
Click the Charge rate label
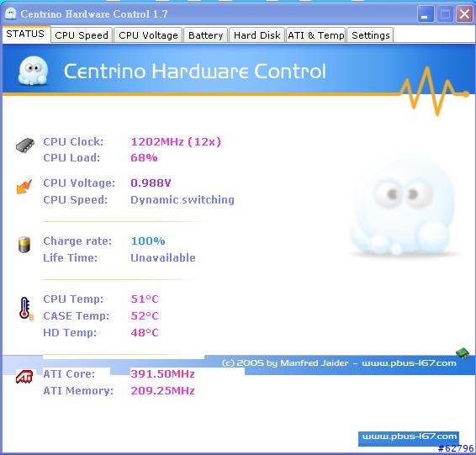[x=77, y=241]
